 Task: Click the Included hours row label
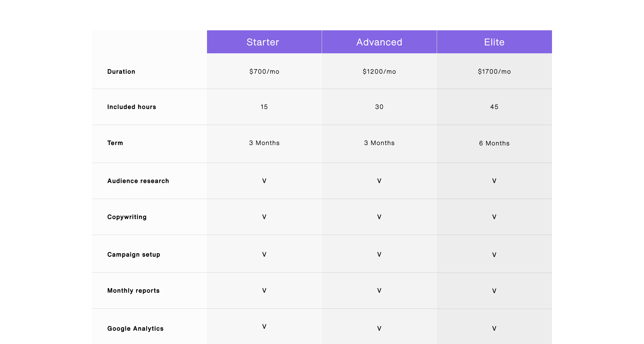point(131,107)
